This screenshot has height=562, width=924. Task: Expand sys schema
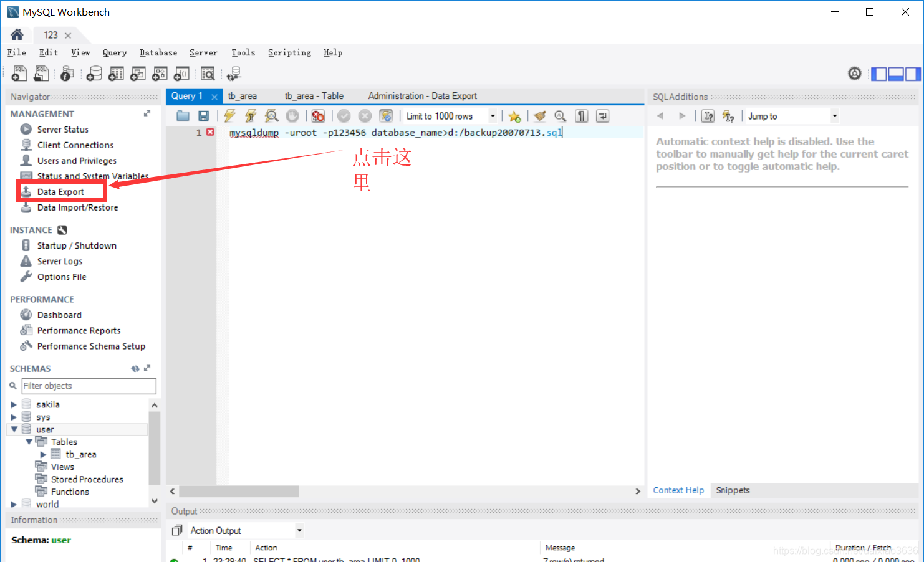click(13, 417)
